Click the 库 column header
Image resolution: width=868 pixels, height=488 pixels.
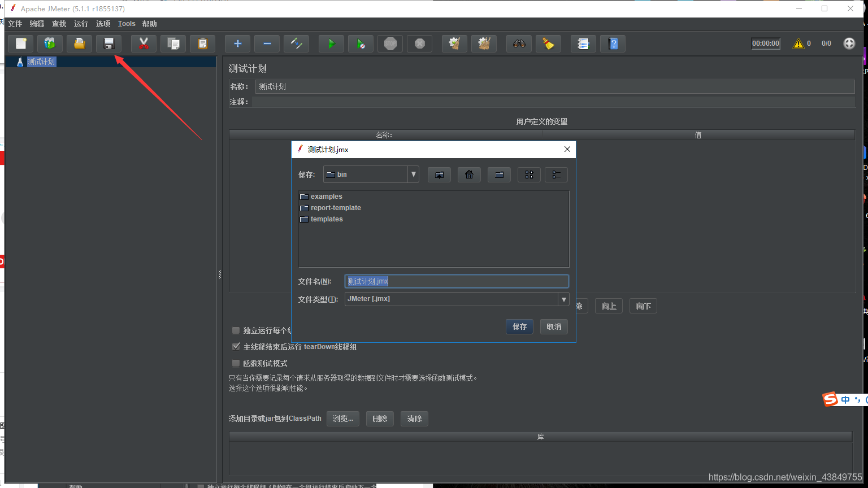540,437
